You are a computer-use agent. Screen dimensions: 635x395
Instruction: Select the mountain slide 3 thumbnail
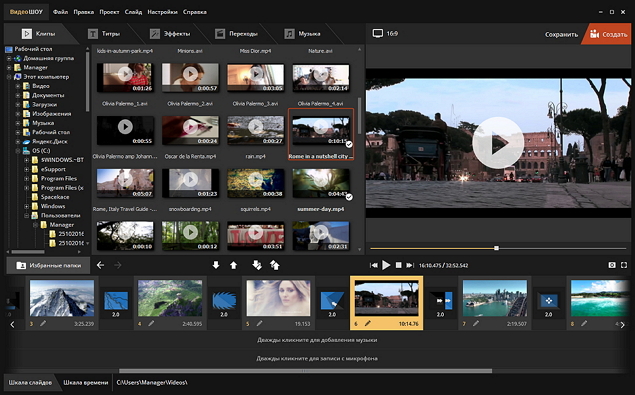click(62, 298)
